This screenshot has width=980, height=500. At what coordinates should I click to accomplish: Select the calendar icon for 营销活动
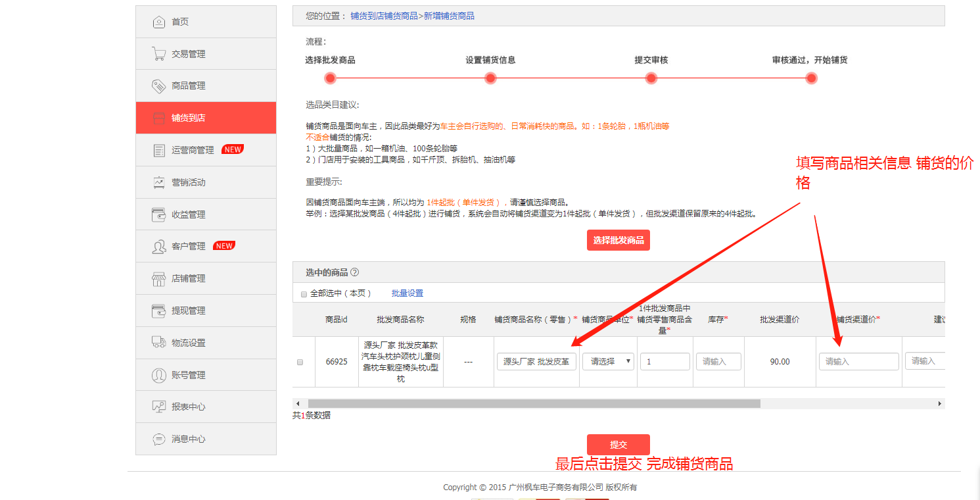(x=158, y=182)
